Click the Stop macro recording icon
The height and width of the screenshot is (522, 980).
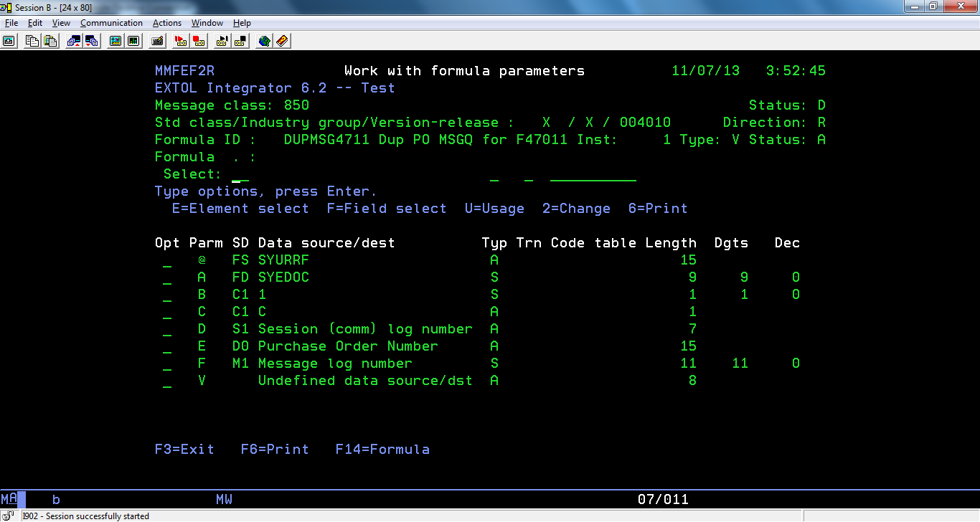(199, 41)
